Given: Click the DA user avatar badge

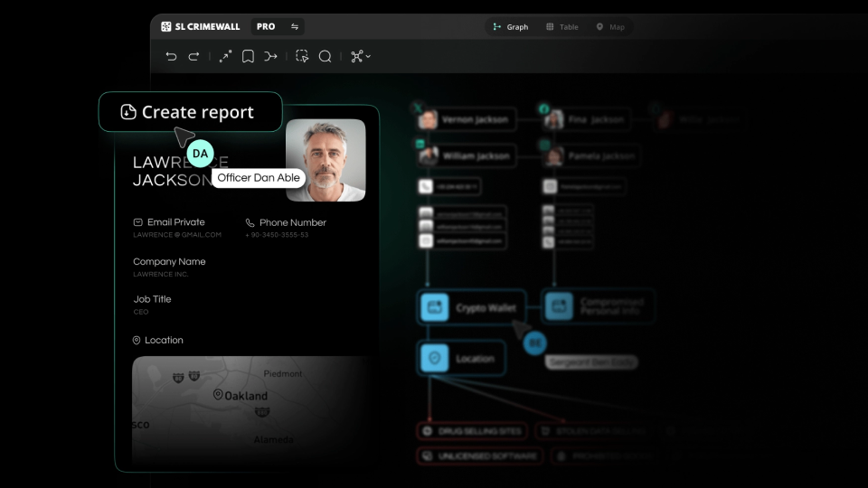Looking at the screenshot, I should (x=201, y=154).
